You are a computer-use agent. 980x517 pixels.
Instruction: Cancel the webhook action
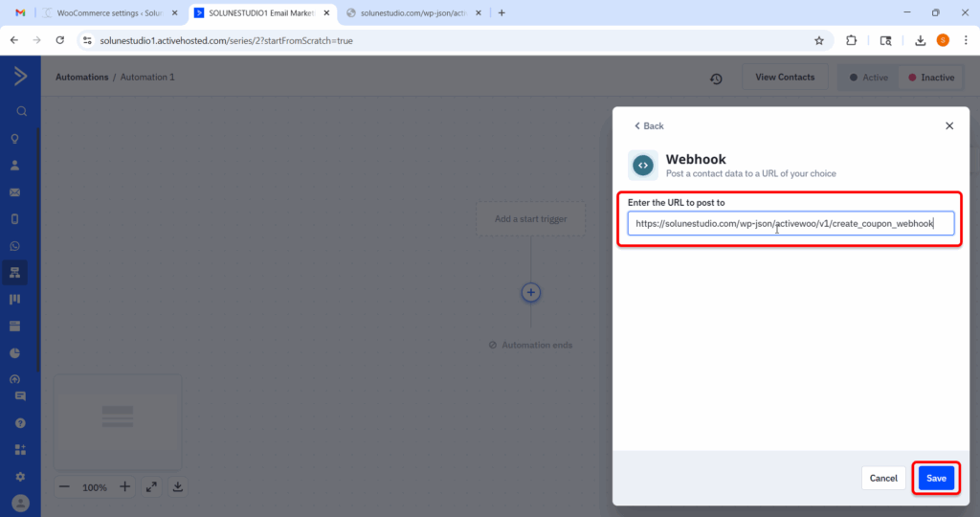[883, 479]
